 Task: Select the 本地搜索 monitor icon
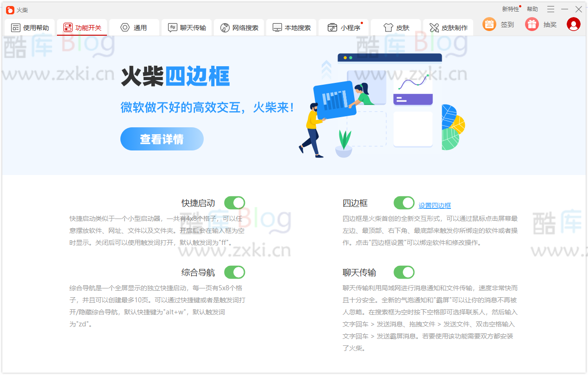click(276, 27)
